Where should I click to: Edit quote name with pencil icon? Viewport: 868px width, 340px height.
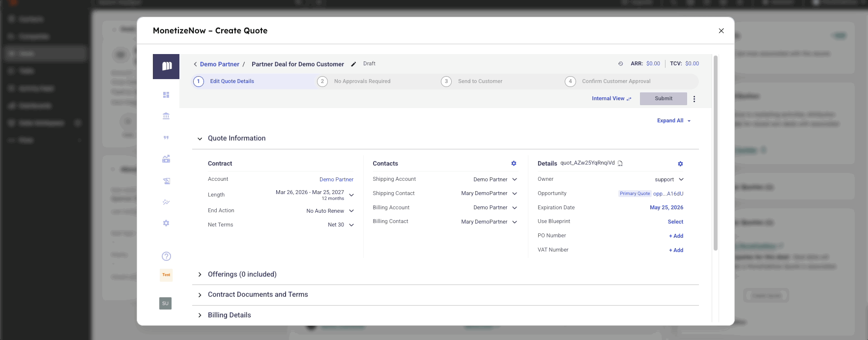pos(353,64)
